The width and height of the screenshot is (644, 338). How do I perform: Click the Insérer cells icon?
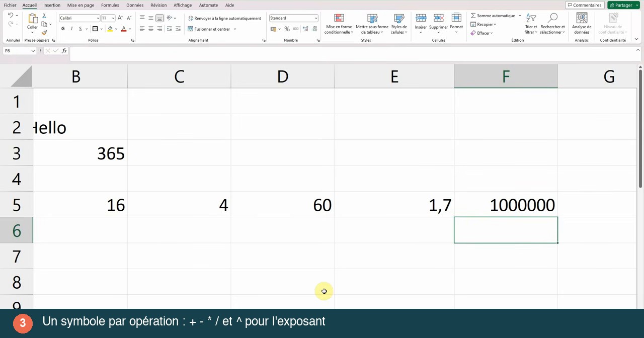tap(421, 19)
